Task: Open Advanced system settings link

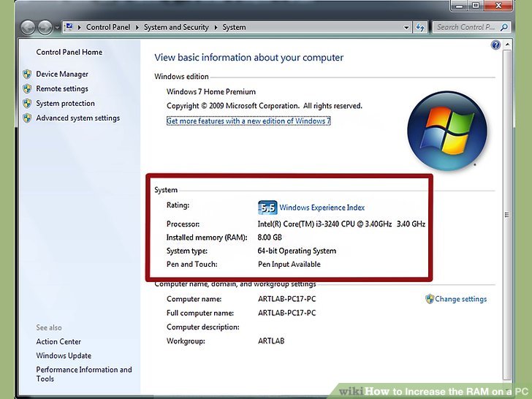Action: click(78, 118)
